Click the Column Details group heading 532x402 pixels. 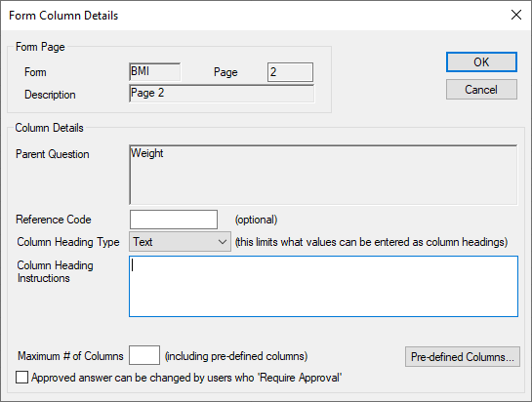tap(49, 128)
